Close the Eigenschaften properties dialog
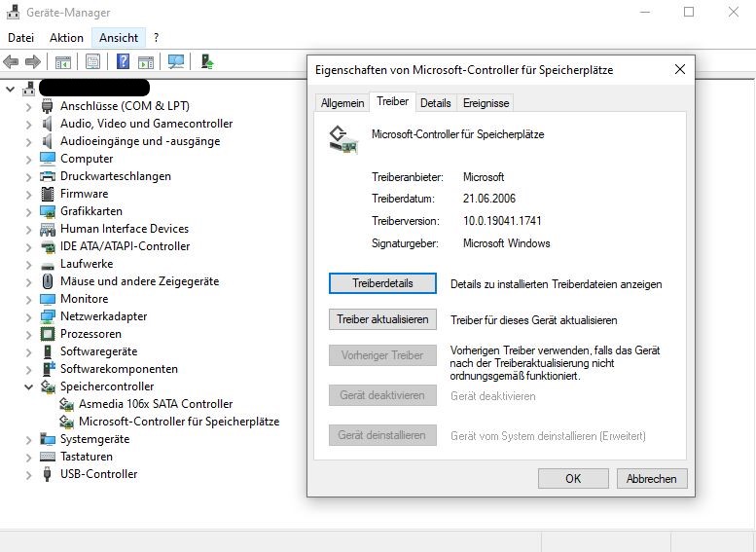Viewport: 756px width, 552px height. (680, 69)
